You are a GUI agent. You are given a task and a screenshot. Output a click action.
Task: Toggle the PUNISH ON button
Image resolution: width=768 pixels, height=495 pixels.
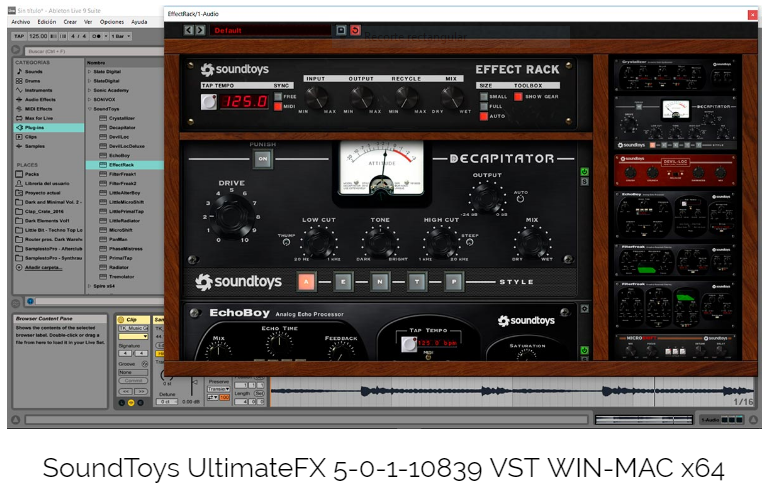point(263,159)
